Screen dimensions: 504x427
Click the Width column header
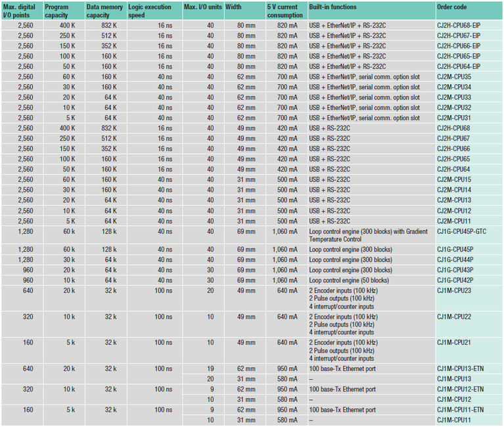coord(234,7)
